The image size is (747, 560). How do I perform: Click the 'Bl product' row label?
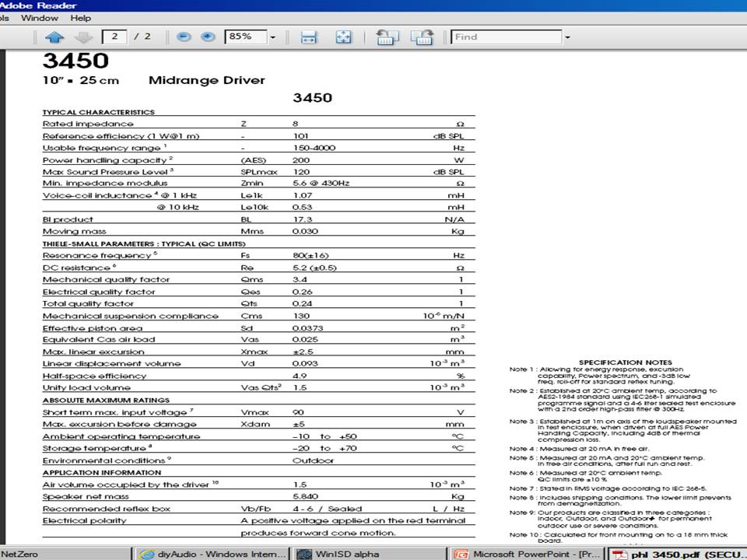coord(68,219)
